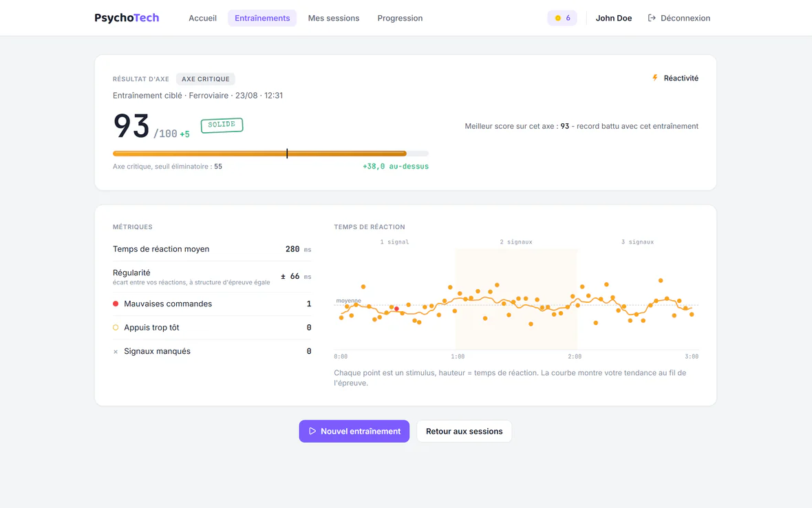
Task: Open the Accueil navigation tab
Action: (x=202, y=18)
